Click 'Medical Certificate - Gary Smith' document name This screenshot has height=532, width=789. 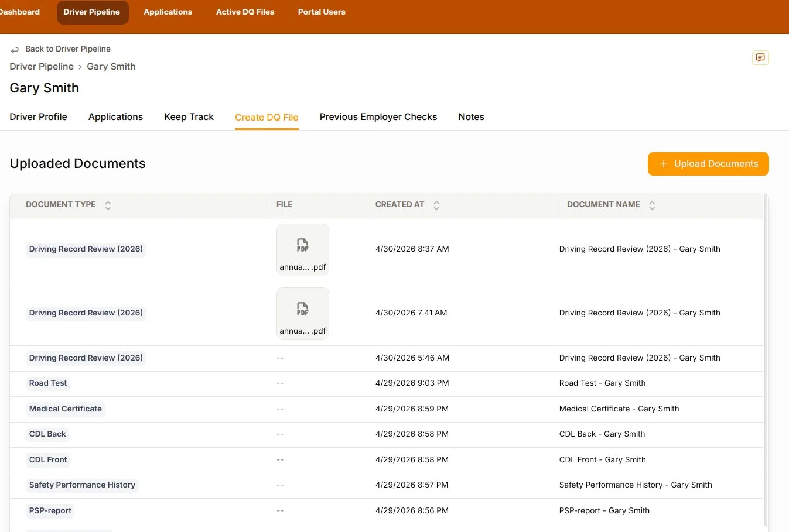619,409
